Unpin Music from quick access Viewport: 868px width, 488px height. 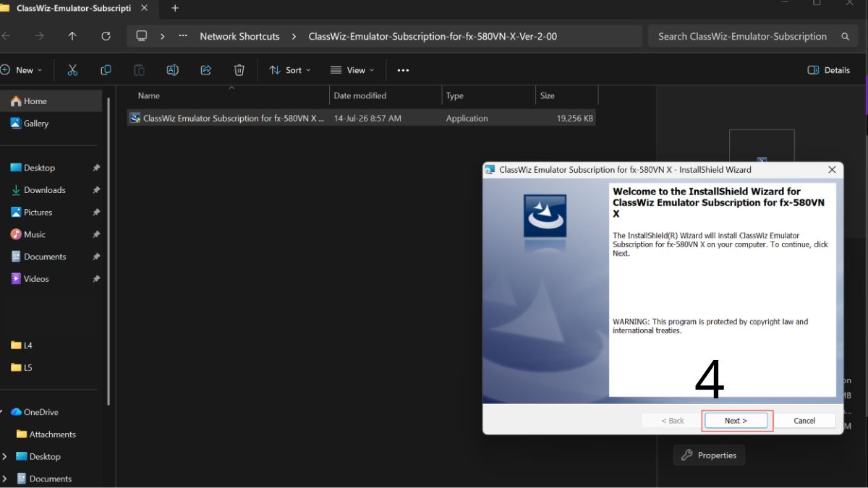(96, 234)
